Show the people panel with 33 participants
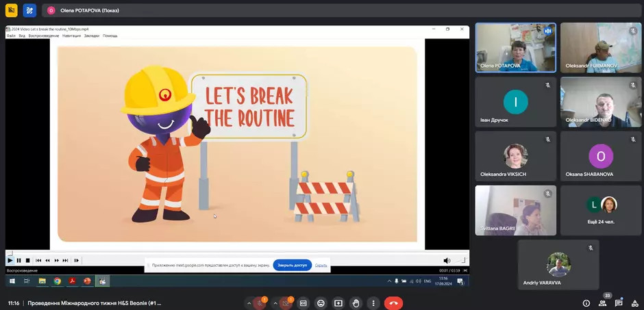The image size is (644, 310). click(x=602, y=303)
